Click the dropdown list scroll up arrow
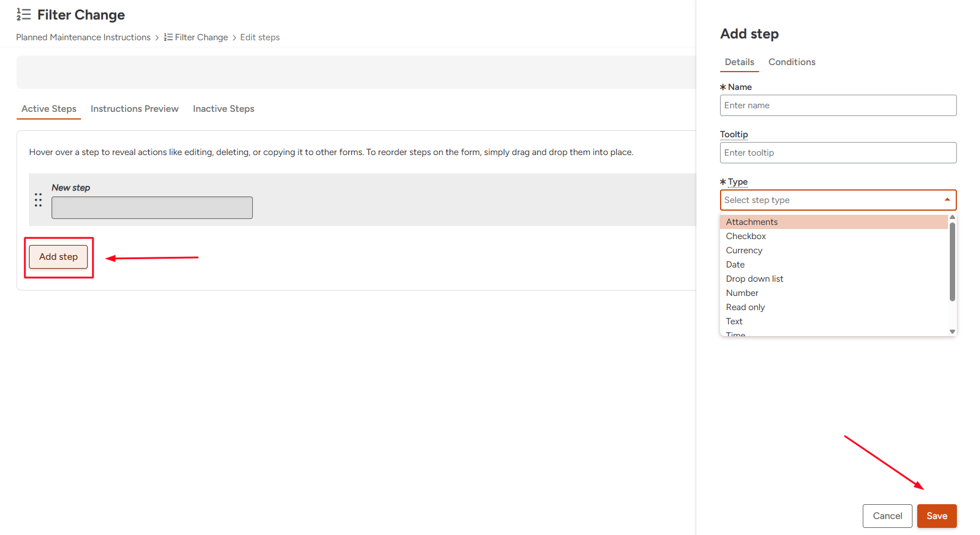The height and width of the screenshot is (535, 980). coord(952,218)
